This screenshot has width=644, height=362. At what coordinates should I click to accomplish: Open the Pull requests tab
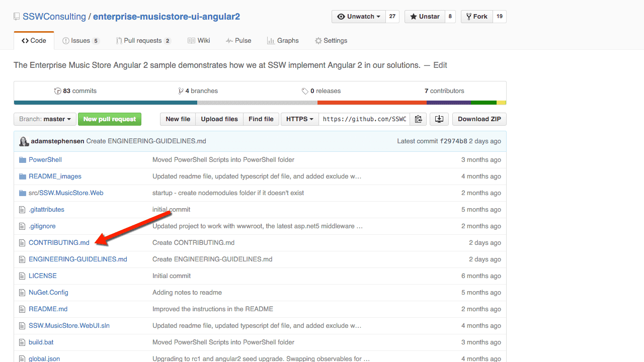(x=143, y=41)
